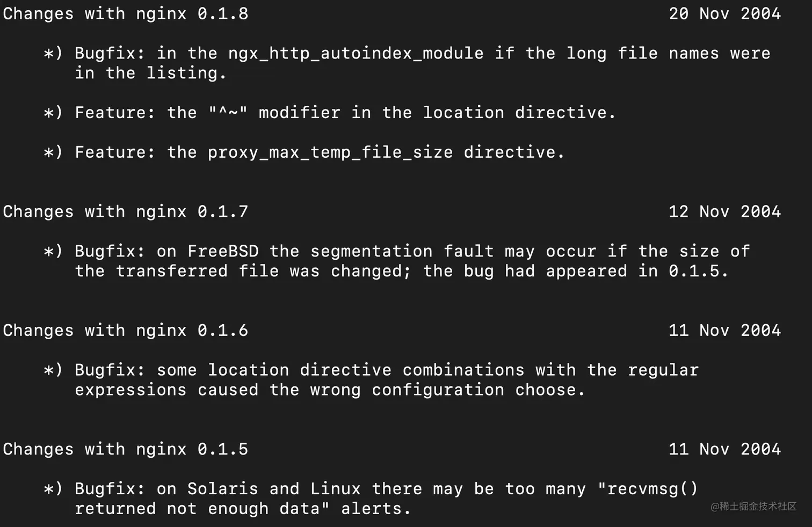Screen dimensions: 812x527
Task: Select the "Changes with nginx 0.1.6" heading
Action: click(x=126, y=330)
